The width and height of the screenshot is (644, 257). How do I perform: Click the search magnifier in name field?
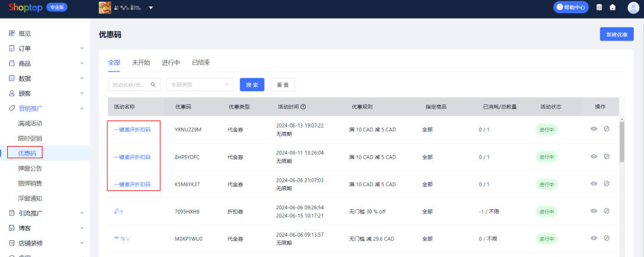coord(154,85)
